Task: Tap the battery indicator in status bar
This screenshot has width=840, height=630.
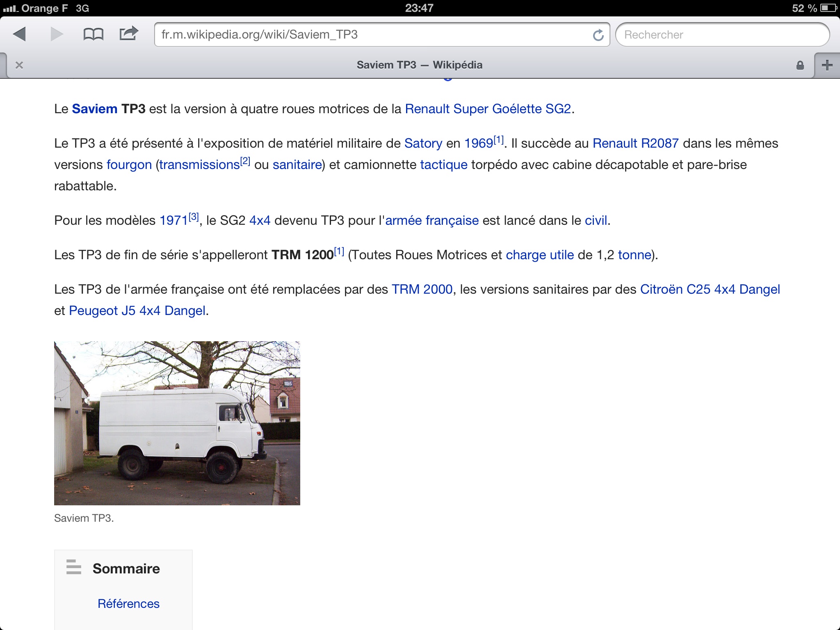Action: pos(828,8)
